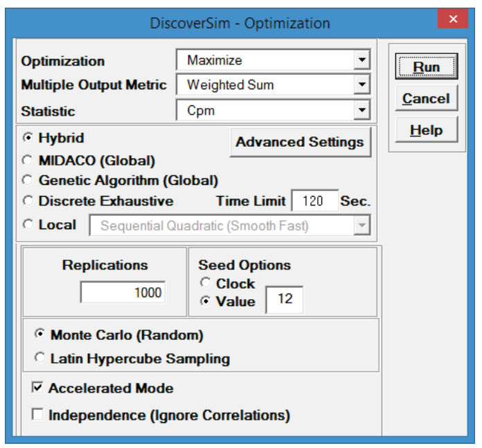Image resolution: width=482 pixels, height=448 pixels.
Task: Select the Local optimization radio button
Action: 28,224
